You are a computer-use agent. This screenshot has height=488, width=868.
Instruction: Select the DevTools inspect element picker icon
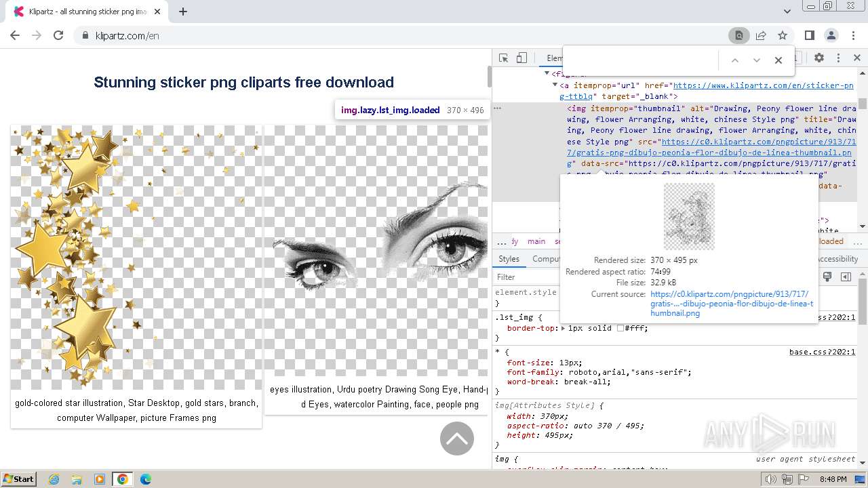[503, 58]
